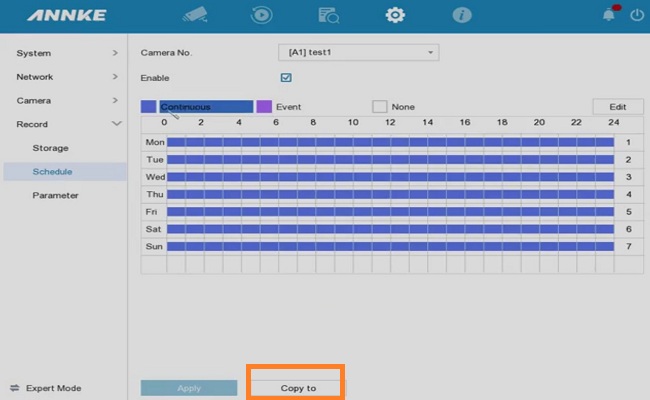650x400 pixels.
Task: Toggle the Enable checkbox
Action: point(286,77)
